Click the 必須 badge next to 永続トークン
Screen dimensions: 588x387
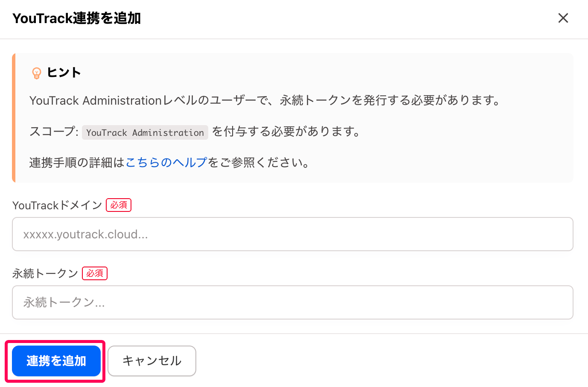[95, 273]
